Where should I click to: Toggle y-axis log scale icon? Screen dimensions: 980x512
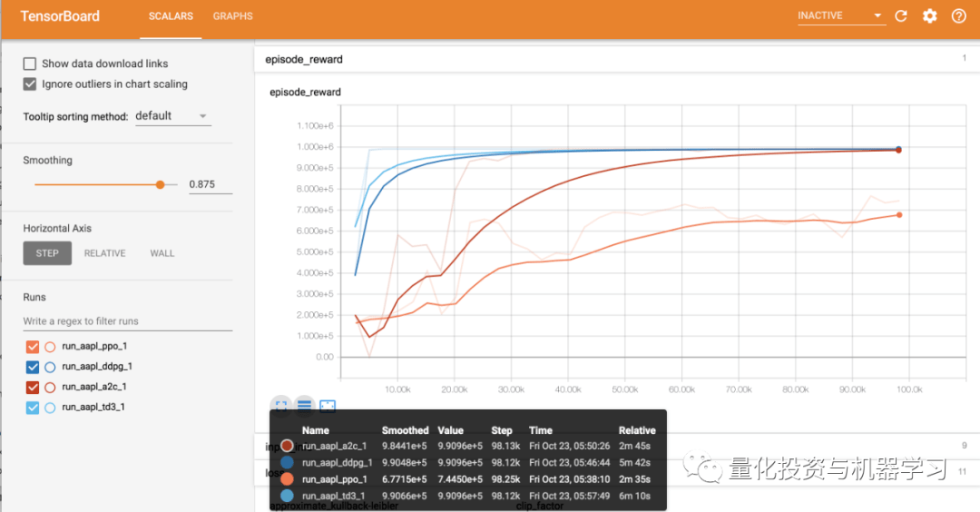coord(304,406)
